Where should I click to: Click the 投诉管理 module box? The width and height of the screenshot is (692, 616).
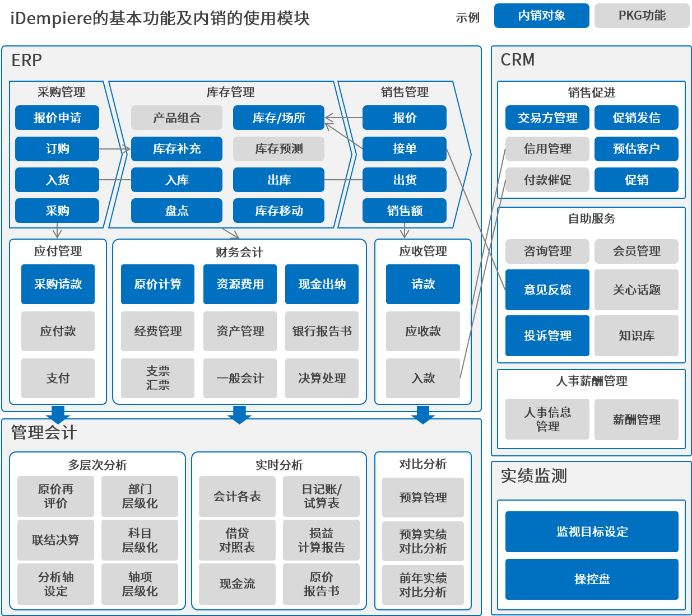pos(547,336)
